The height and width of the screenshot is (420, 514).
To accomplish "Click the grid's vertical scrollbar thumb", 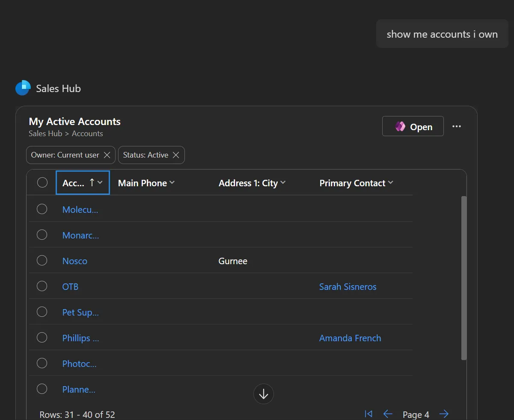I will (464, 278).
